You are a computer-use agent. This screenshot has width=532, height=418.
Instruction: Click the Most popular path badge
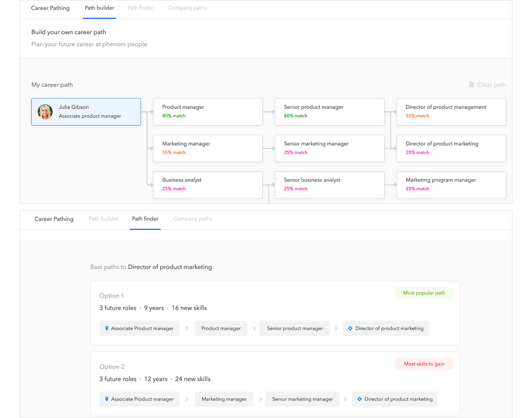point(424,293)
